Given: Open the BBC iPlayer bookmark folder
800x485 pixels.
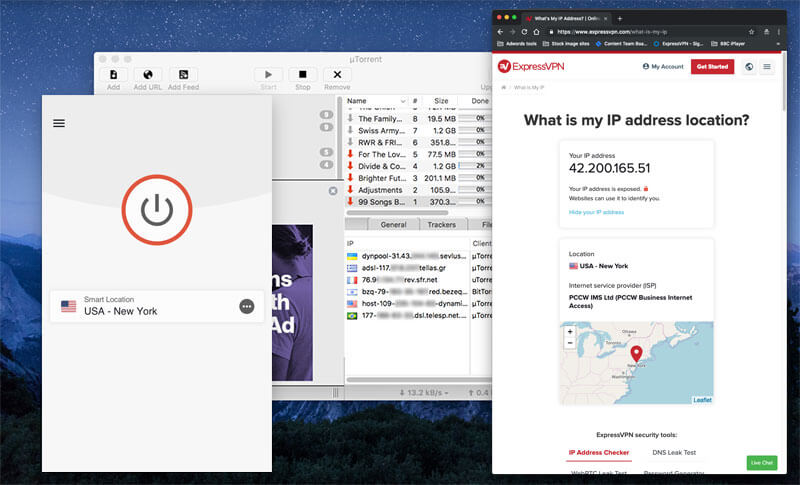Looking at the screenshot, I should pyautogui.click(x=728, y=44).
